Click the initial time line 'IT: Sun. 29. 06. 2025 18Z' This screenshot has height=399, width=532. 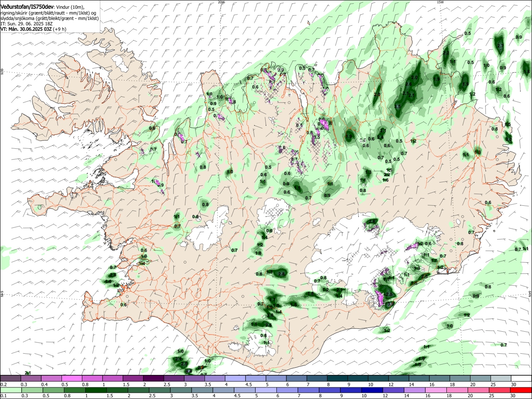[26, 24]
